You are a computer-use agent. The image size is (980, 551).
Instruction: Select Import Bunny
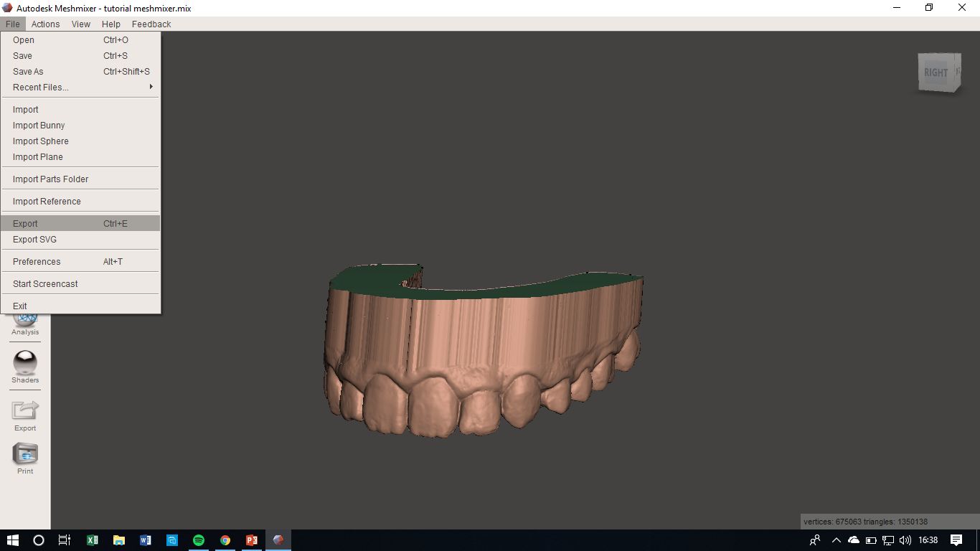(x=80, y=126)
